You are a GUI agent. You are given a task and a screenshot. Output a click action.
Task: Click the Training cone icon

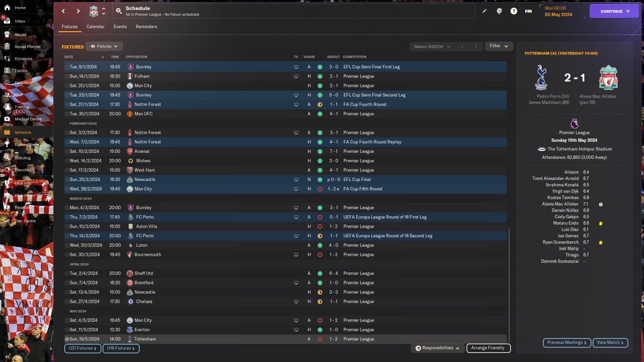7,107
